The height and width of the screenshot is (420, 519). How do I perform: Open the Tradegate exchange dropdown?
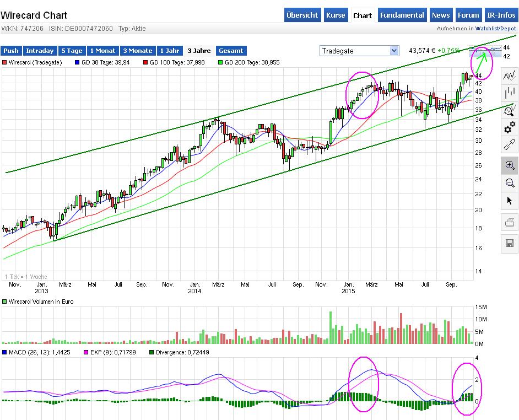[x=359, y=51]
